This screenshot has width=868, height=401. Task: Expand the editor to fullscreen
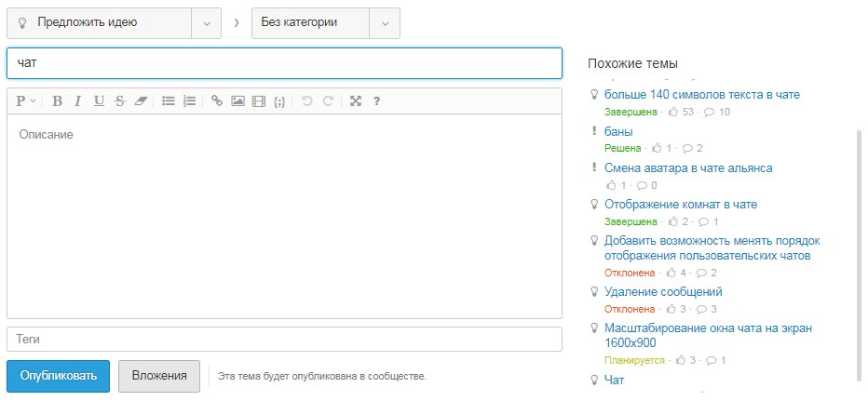pyautogui.click(x=355, y=101)
